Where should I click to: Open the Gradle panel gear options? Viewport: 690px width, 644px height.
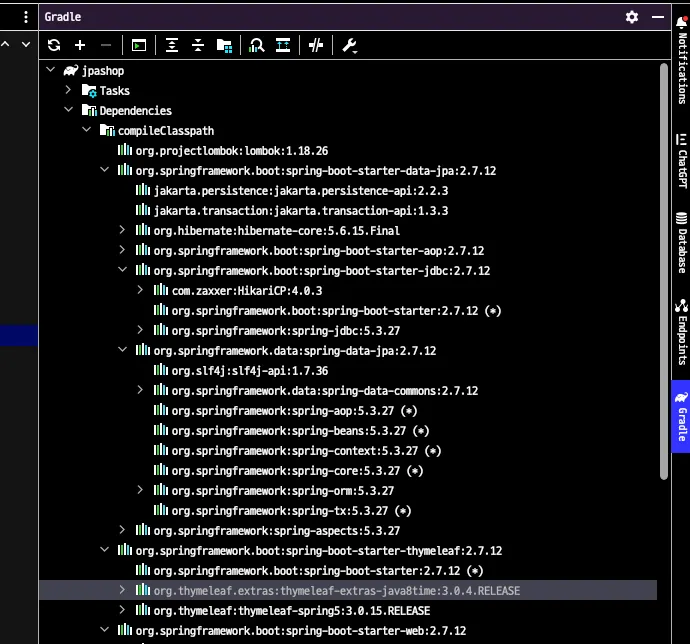coord(631,17)
